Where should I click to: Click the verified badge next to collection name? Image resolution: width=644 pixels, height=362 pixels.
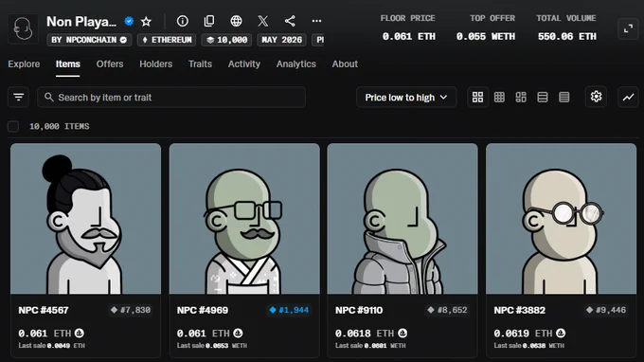129,22
